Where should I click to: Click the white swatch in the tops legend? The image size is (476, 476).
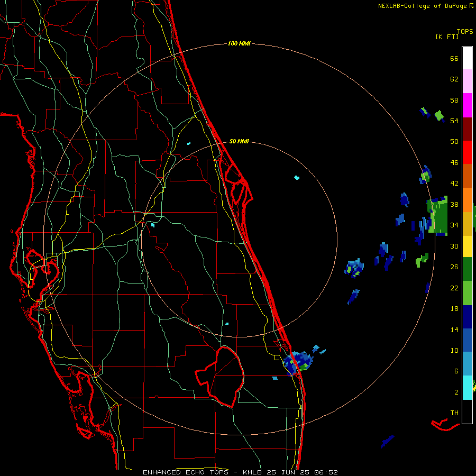(467, 58)
